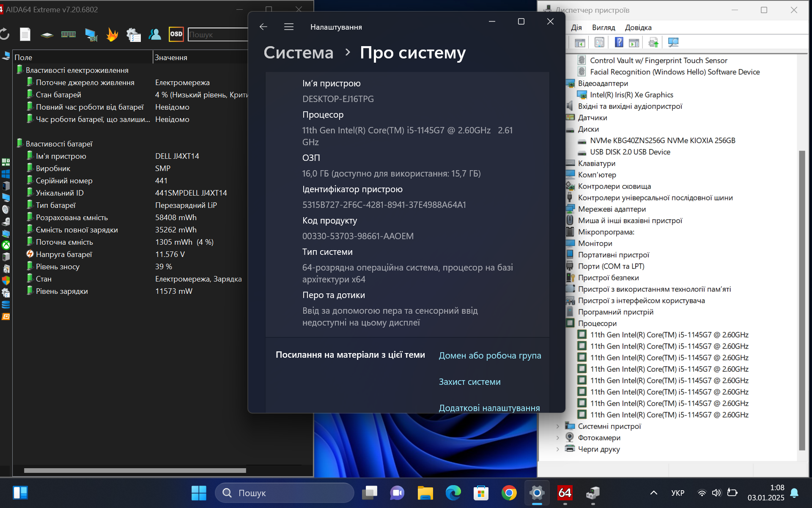Click the AIDA64 Report document icon
The image size is (812, 508).
25,34
